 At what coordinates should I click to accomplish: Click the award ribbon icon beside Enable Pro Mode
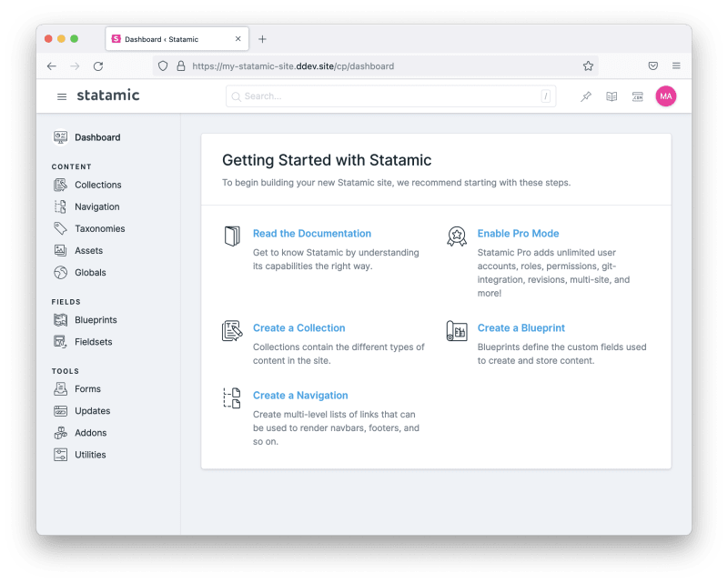pyautogui.click(x=457, y=236)
